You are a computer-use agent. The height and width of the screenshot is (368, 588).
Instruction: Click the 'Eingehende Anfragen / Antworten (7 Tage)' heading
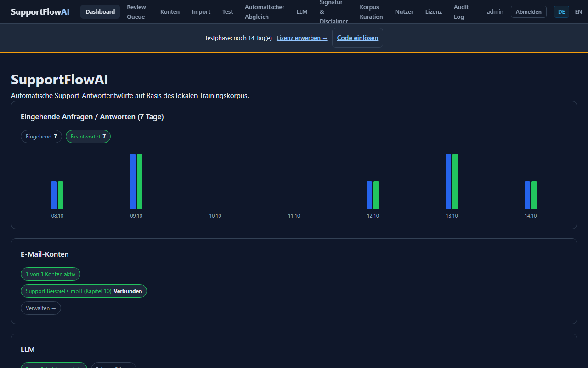92,117
